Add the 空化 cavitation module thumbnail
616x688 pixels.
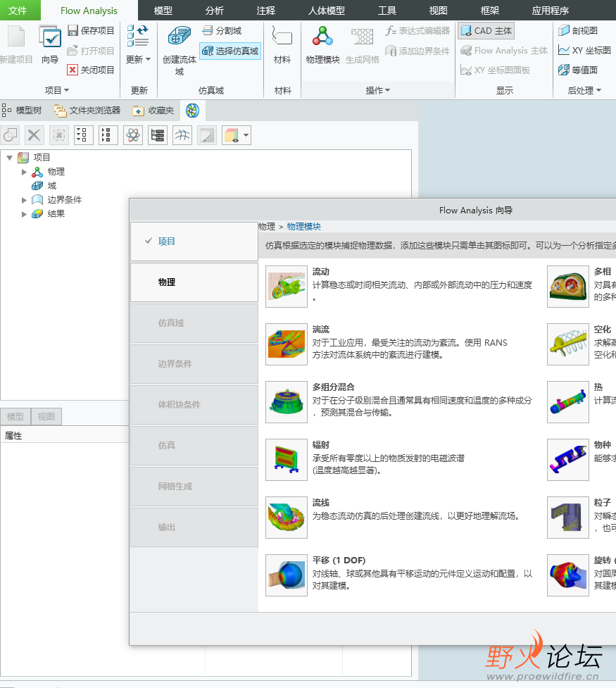click(x=567, y=344)
